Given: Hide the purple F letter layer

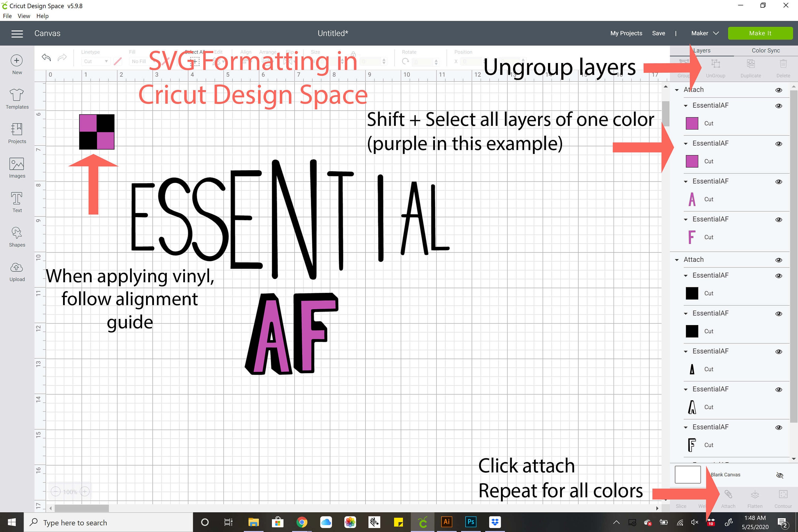Looking at the screenshot, I should pyautogui.click(x=779, y=219).
